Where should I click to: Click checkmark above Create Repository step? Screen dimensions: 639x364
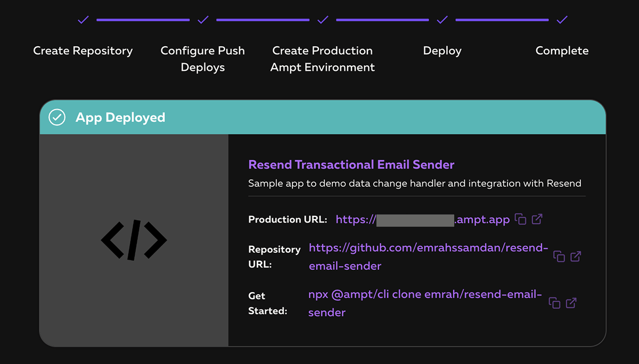(83, 20)
